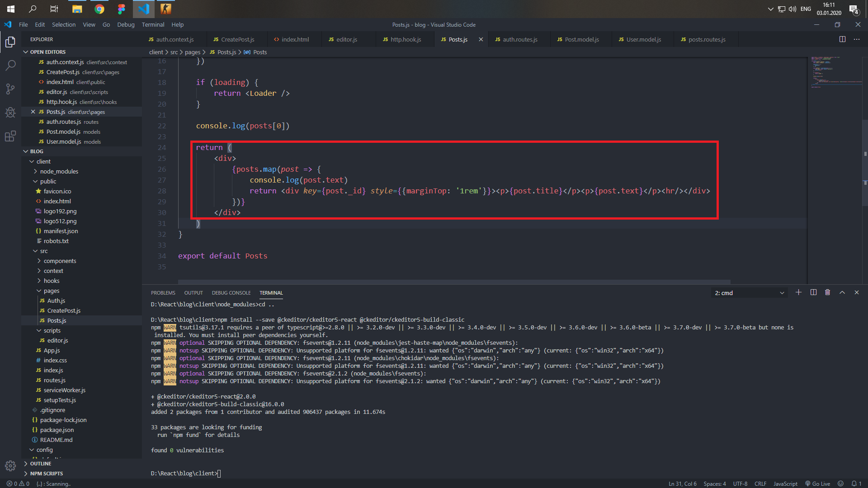Kill the terminal with trash icon
The width and height of the screenshot is (868, 488).
[x=827, y=292]
